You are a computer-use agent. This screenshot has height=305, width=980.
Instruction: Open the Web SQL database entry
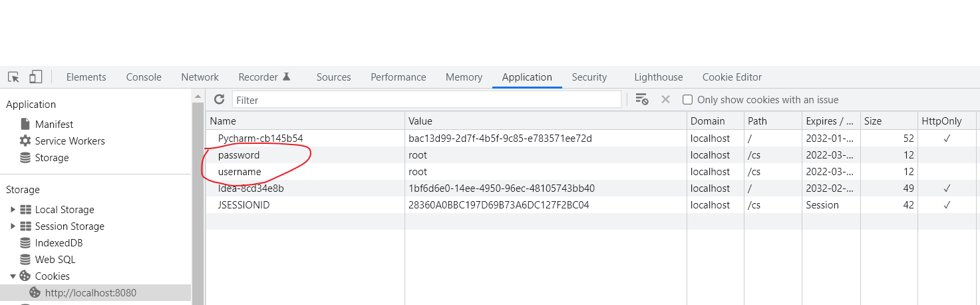56,260
